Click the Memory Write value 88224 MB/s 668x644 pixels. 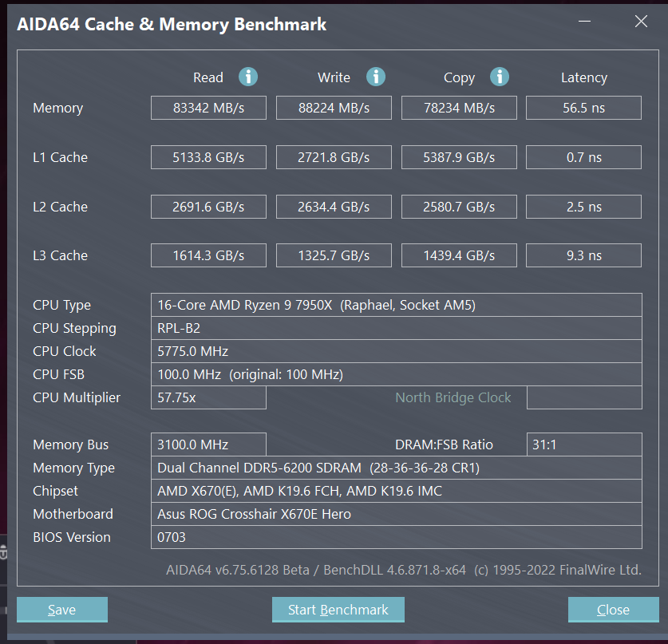pos(334,108)
